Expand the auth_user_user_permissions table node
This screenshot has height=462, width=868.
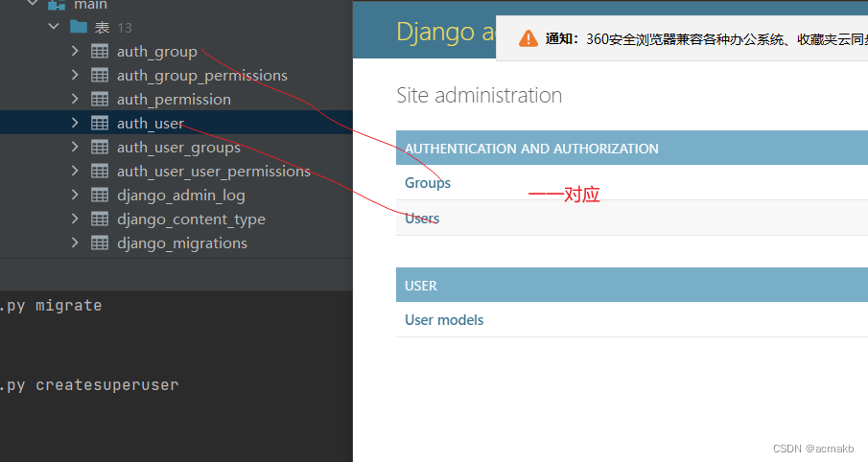click(x=75, y=171)
